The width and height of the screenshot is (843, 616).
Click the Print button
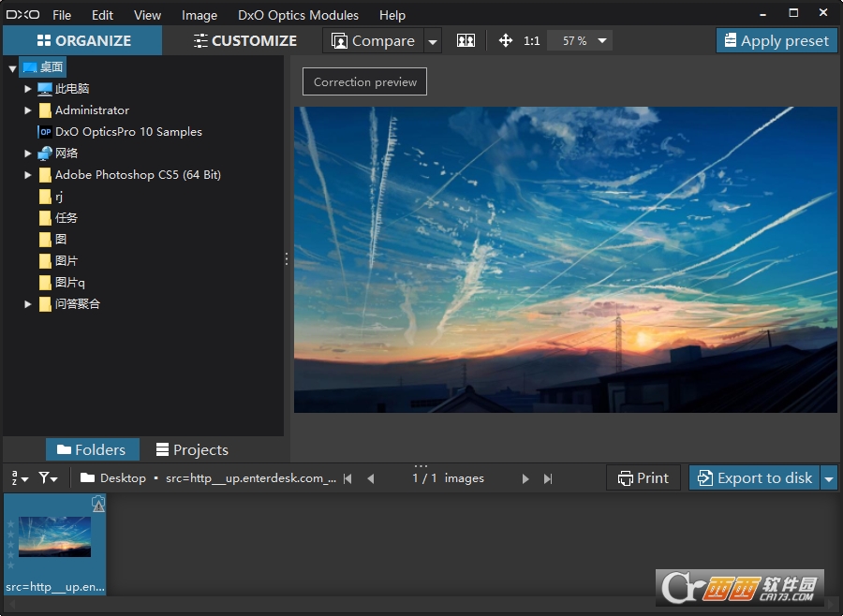point(643,477)
